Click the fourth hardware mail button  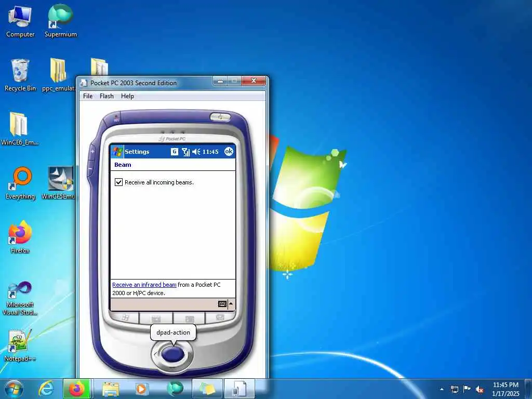(220, 318)
